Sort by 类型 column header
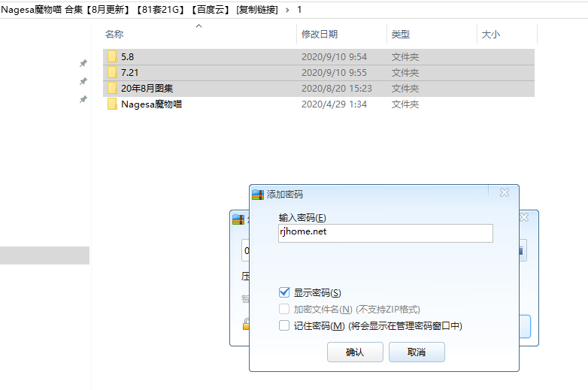Viewport: 588px width, 390px height. 401,35
